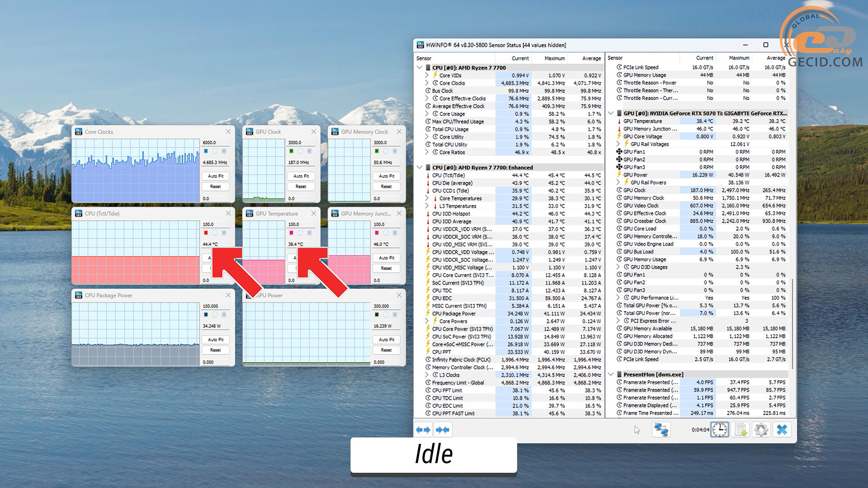Click the Current column header in left pane
868x488 pixels.
[513, 58]
